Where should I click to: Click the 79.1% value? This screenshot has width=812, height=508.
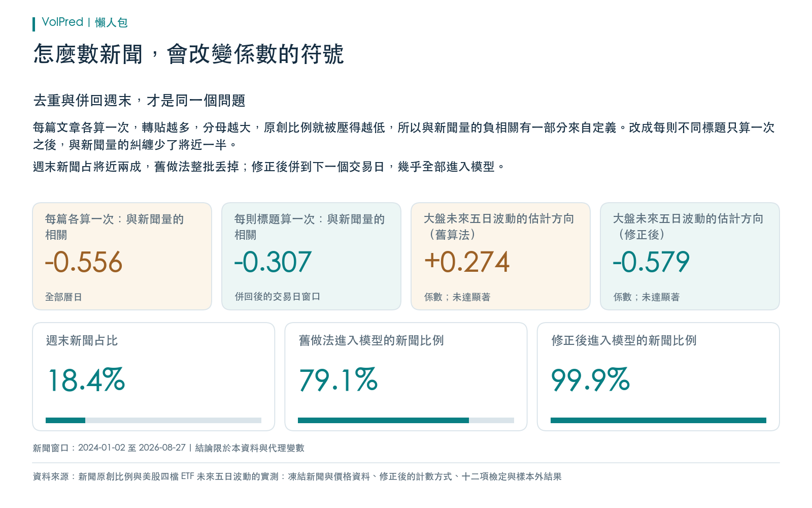pyautogui.click(x=338, y=380)
